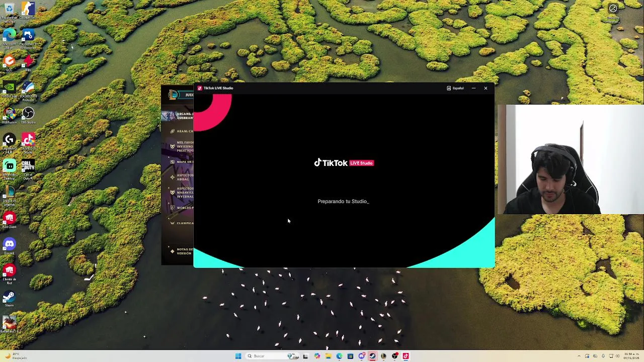Screen dimensions: 644x362
Task: Show hidden system tray icons
Action: [x=579, y=356]
